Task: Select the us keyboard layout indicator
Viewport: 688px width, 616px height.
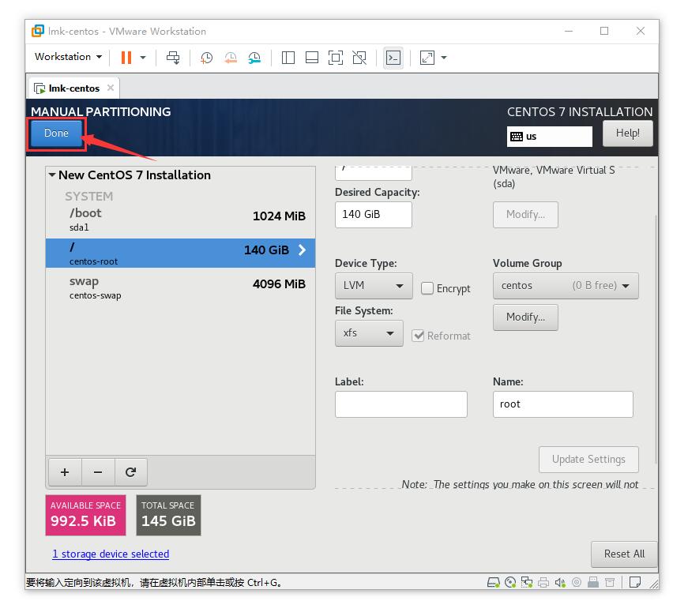Action: click(549, 137)
